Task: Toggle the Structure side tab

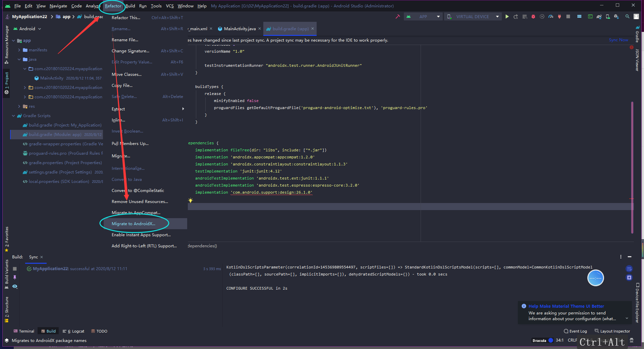Action: (6, 309)
